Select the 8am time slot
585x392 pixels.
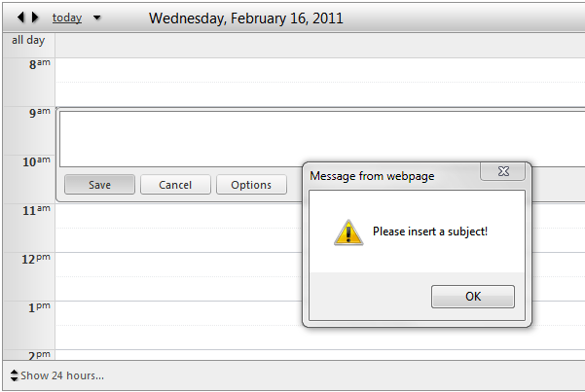tap(320, 82)
